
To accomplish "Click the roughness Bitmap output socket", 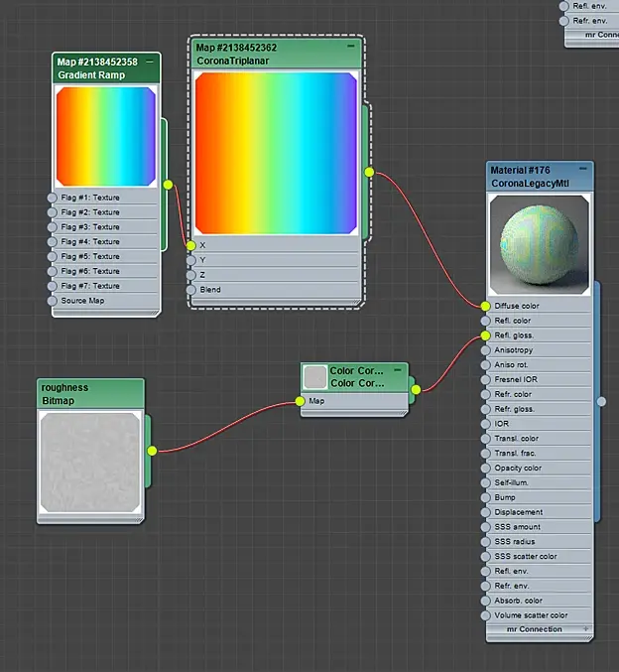I will coord(152,451).
